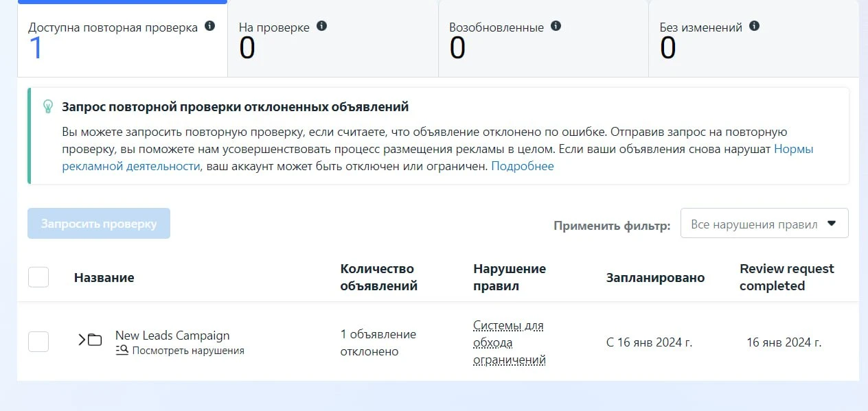Viewport: 868px width, 411px height.
Task: Click info icon next to Доступна повторная проверка
Action: pos(210,26)
